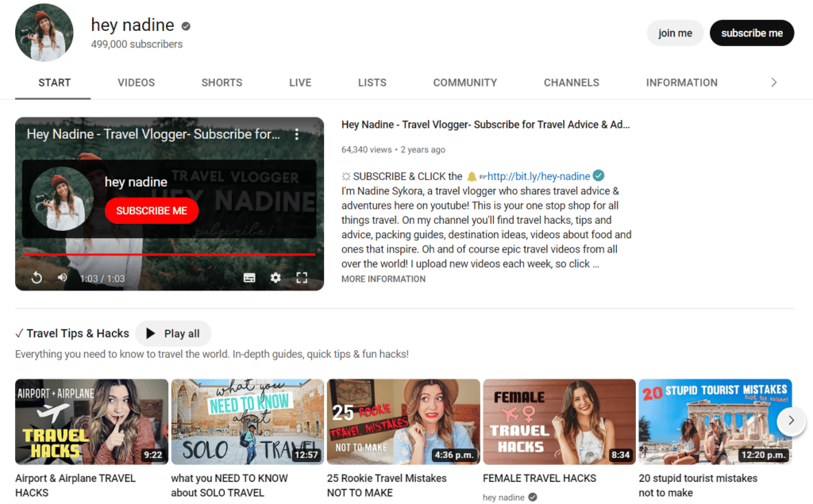Switch to the START tab
813x504 pixels.
pos(55,83)
